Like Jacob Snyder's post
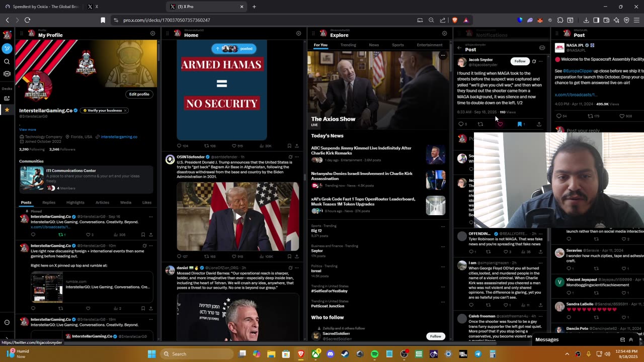The width and height of the screenshot is (644, 362). click(x=500, y=124)
